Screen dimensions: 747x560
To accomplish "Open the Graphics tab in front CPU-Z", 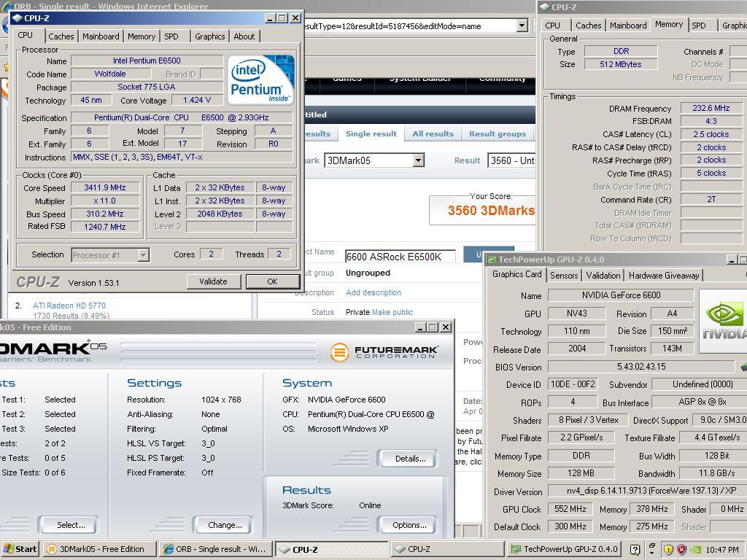I will click(209, 36).
